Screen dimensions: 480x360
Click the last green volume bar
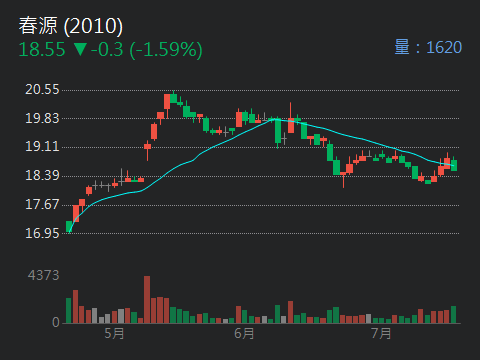(454, 314)
